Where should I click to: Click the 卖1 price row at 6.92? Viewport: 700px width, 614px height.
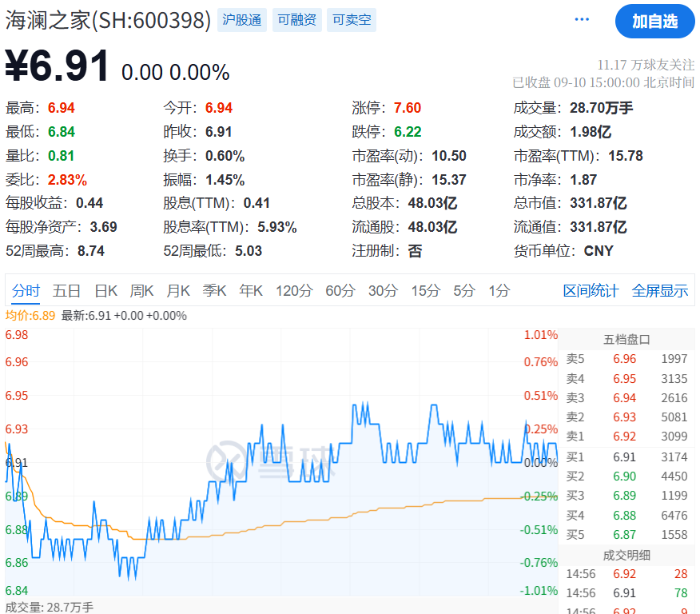click(626, 437)
